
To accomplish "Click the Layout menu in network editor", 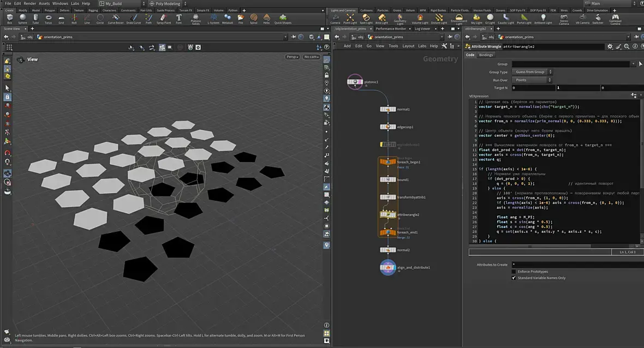I will click(x=408, y=46).
